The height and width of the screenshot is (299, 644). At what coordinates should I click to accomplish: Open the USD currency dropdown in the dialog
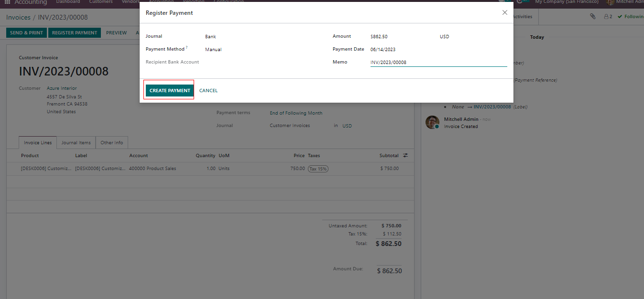[x=471, y=37]
